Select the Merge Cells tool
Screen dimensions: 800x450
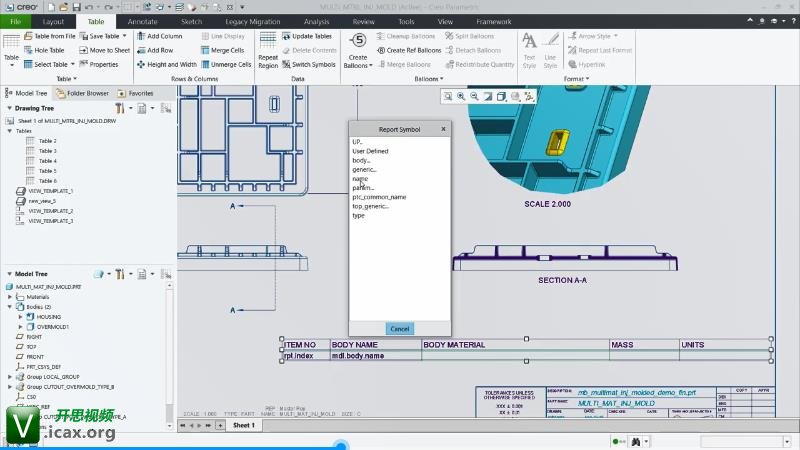click(227, 50)
